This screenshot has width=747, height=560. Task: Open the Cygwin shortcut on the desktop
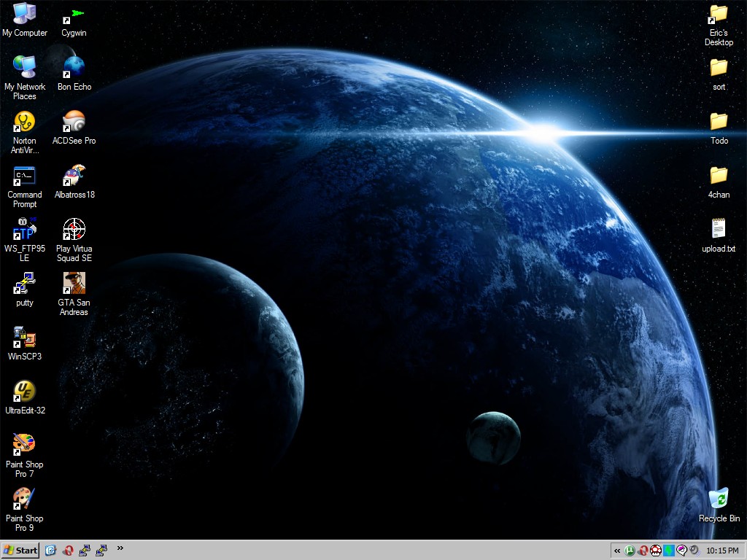[x=74, y=23]
